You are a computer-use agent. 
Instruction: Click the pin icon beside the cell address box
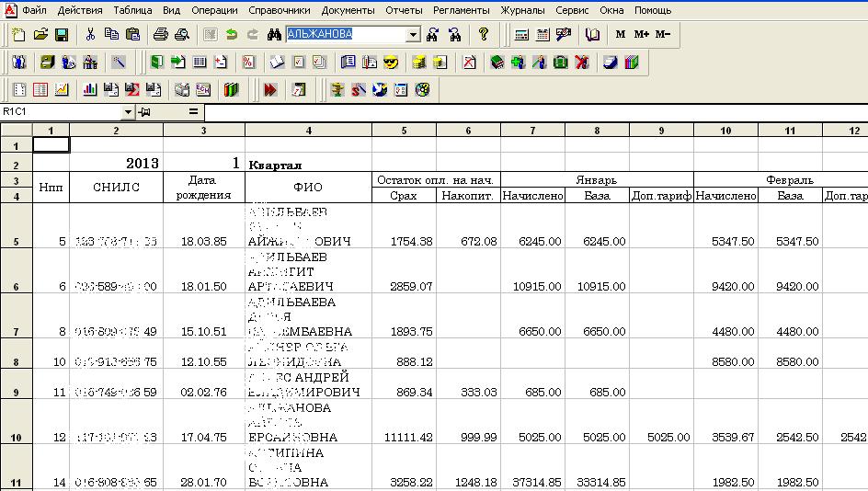pos(144,112)
